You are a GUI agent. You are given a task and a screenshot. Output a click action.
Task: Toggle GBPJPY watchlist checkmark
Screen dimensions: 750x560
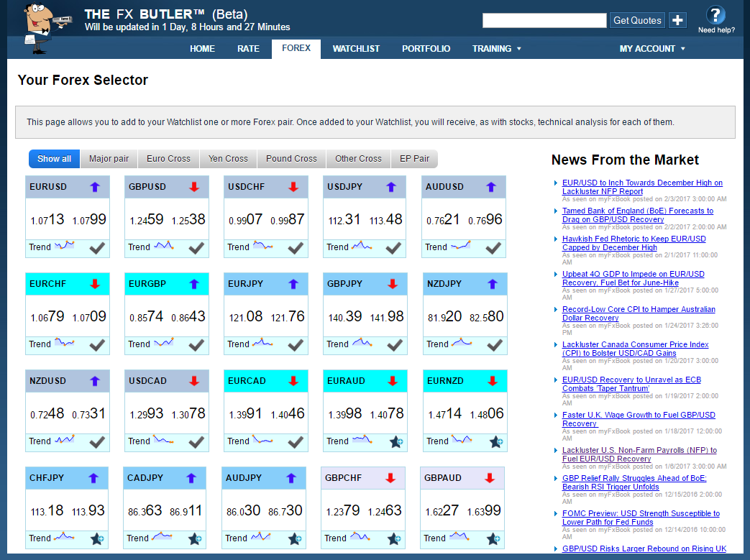coord(395,345)
